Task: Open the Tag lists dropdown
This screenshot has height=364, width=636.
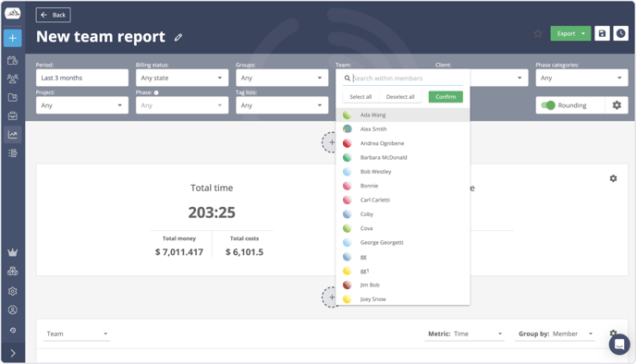Action: pos(282,105)
